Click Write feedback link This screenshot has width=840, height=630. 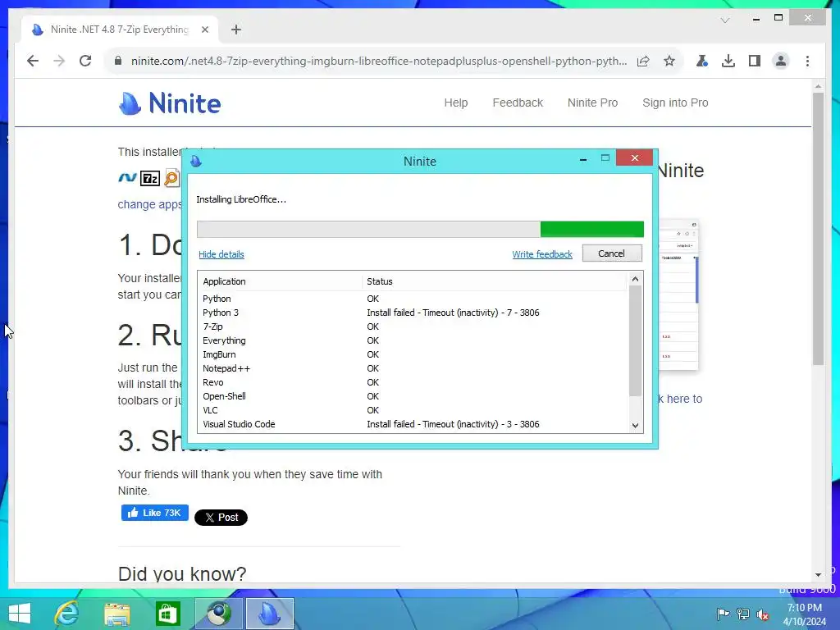click(542, 254)
